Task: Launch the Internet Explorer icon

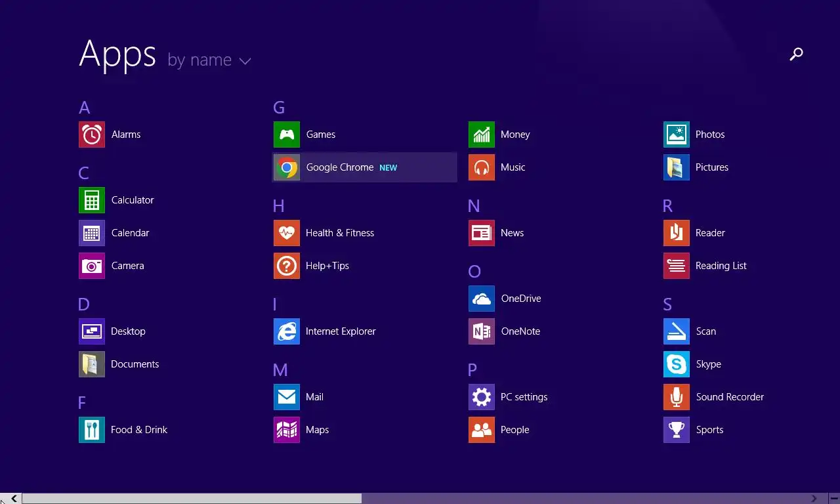Action: coord(287,331)
